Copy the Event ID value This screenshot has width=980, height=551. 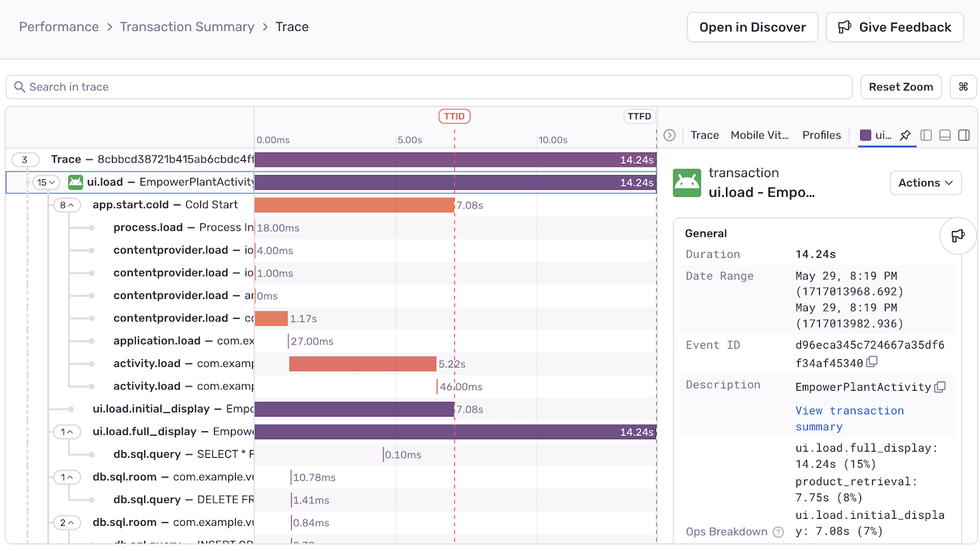tap(871, 362)
